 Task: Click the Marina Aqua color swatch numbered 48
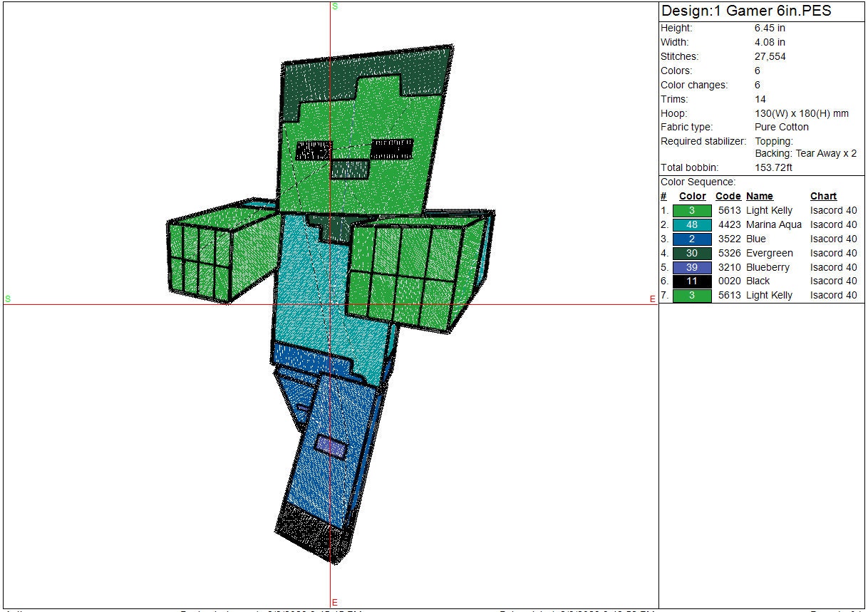[x=691, y=224]
